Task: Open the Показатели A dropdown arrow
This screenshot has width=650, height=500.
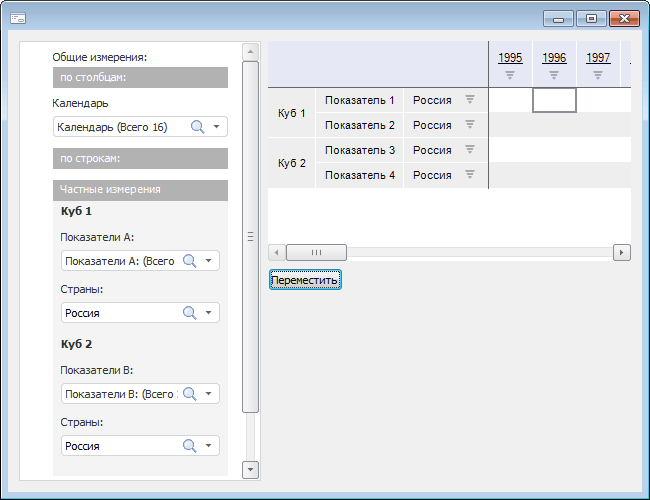Action: (208, 261)
